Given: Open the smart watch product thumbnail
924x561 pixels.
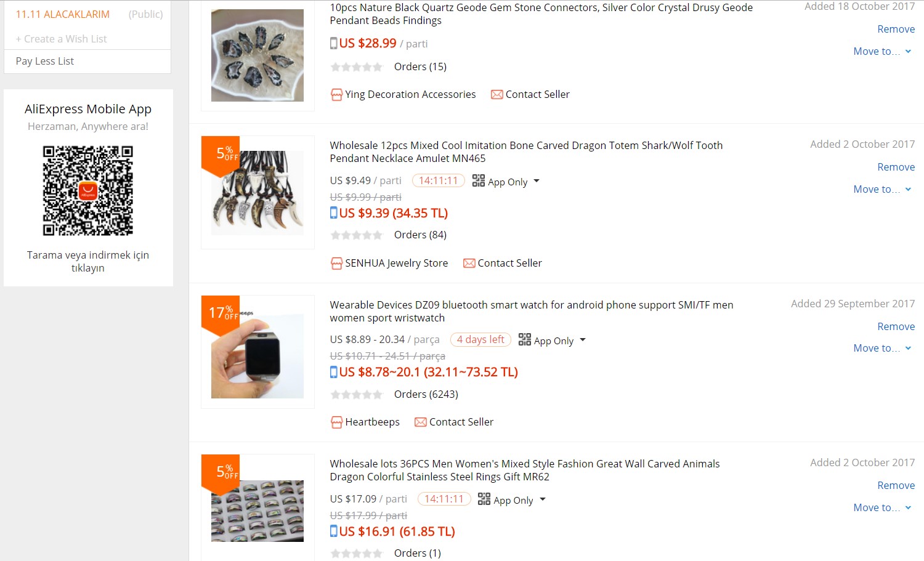Looking at the screenshot, I should [x=257, y=352].
